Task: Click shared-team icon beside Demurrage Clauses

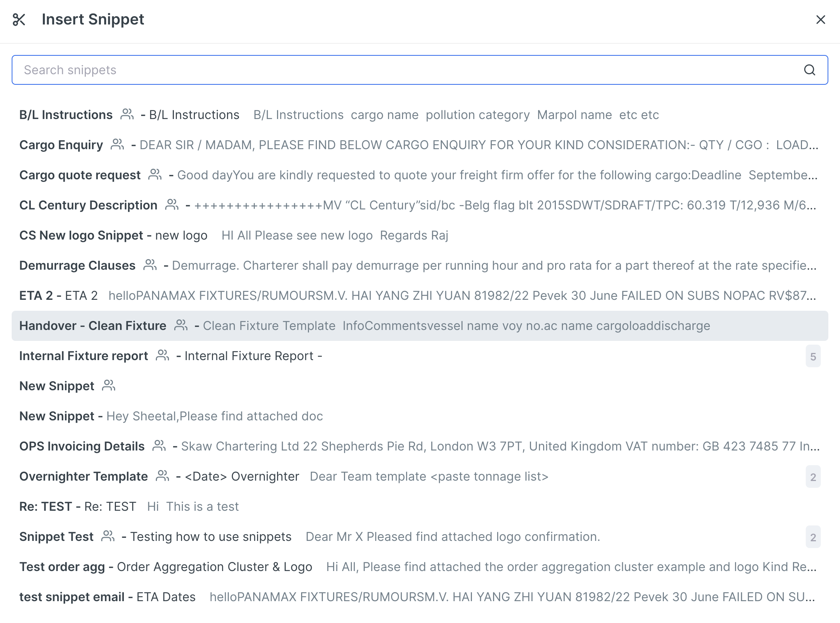Action: [x=150, y=265]
